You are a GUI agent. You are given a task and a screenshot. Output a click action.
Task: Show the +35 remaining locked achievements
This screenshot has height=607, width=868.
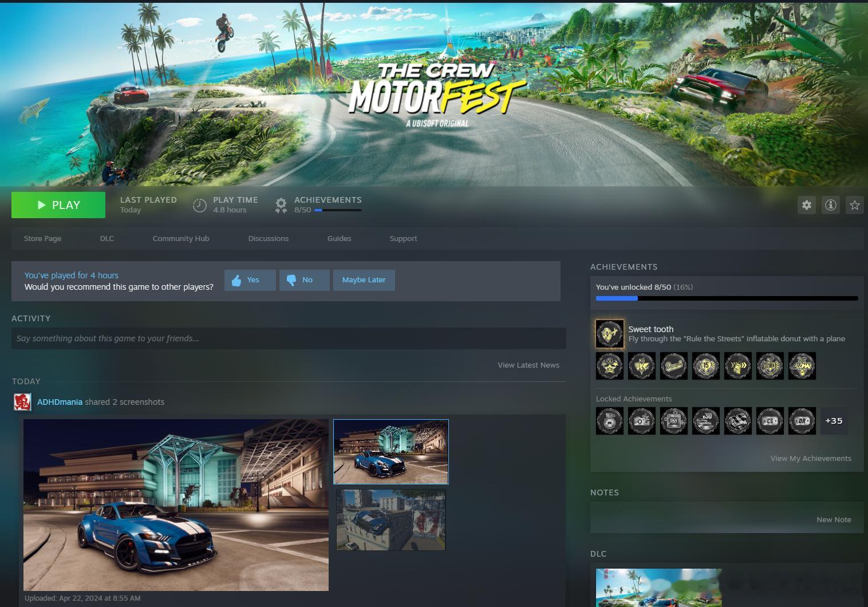point(834,421)
